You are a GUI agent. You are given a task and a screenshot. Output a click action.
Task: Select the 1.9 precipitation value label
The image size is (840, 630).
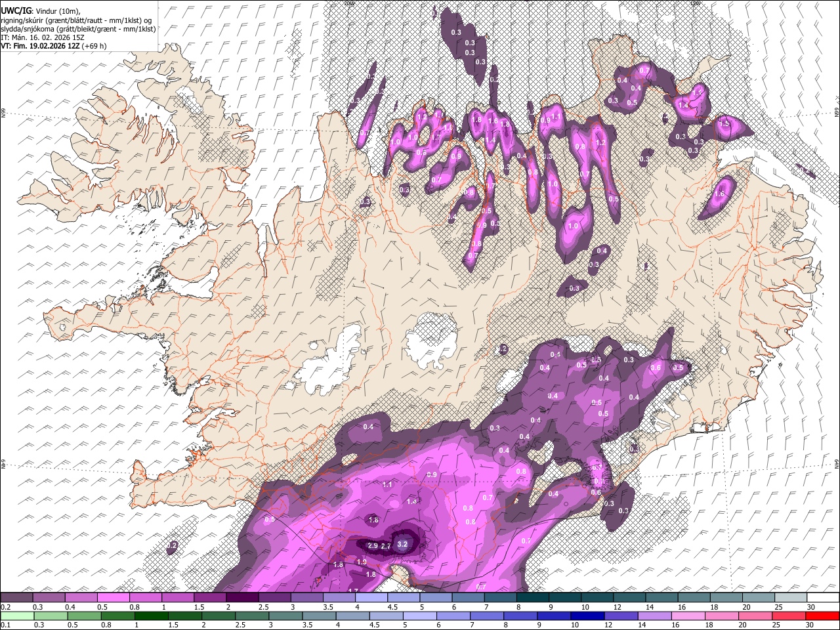click(362, 562)
